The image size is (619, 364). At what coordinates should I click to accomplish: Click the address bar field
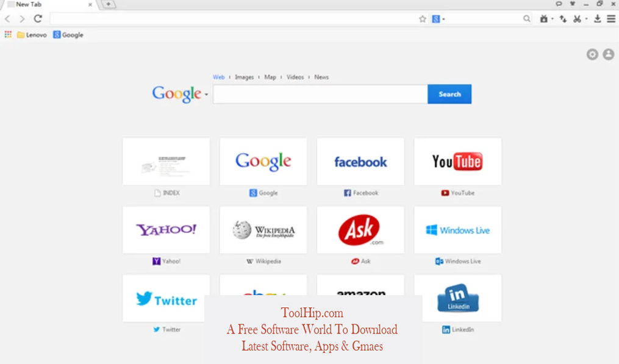click(x=234, y=18)
